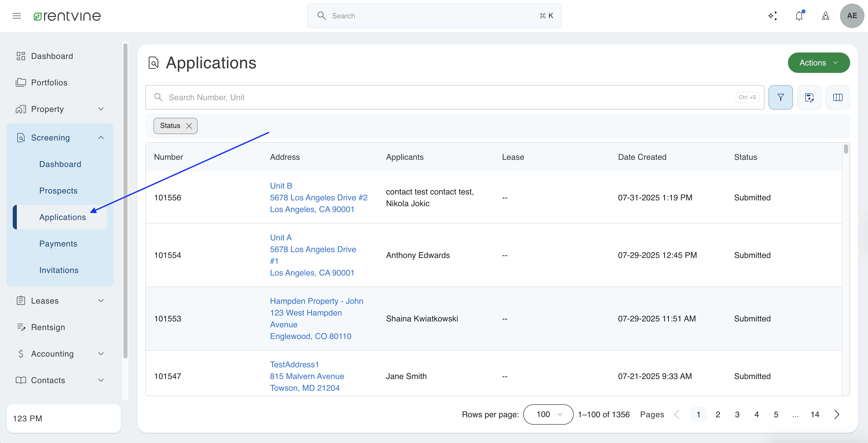Open the notifications bell
The image size is (868, 443).
pos(799,16)
